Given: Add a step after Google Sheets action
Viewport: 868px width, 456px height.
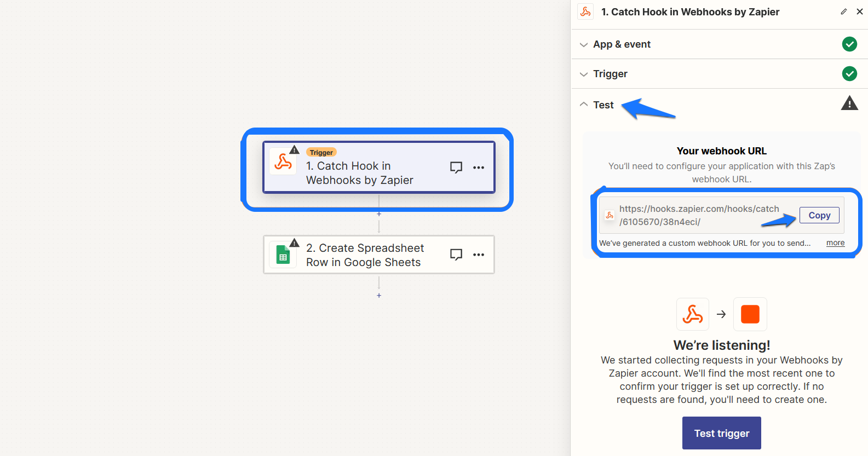Looking at the screenshot, I should [x=379, y=296].
